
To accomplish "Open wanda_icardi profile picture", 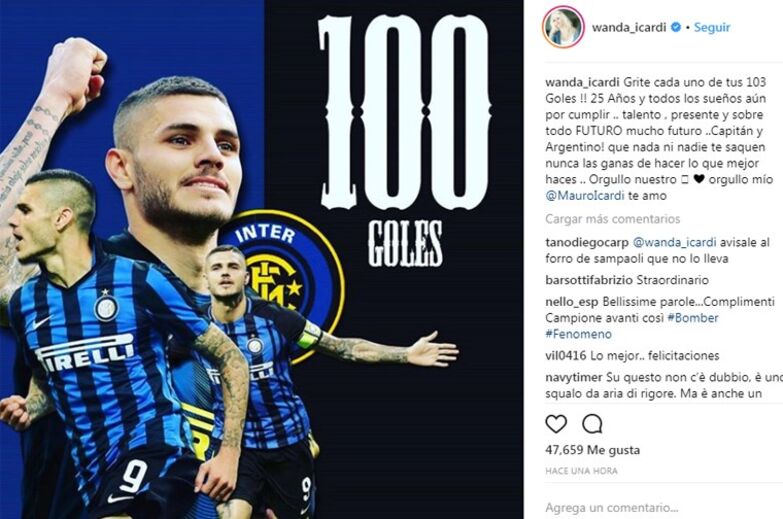I will [x=563, y=27].
